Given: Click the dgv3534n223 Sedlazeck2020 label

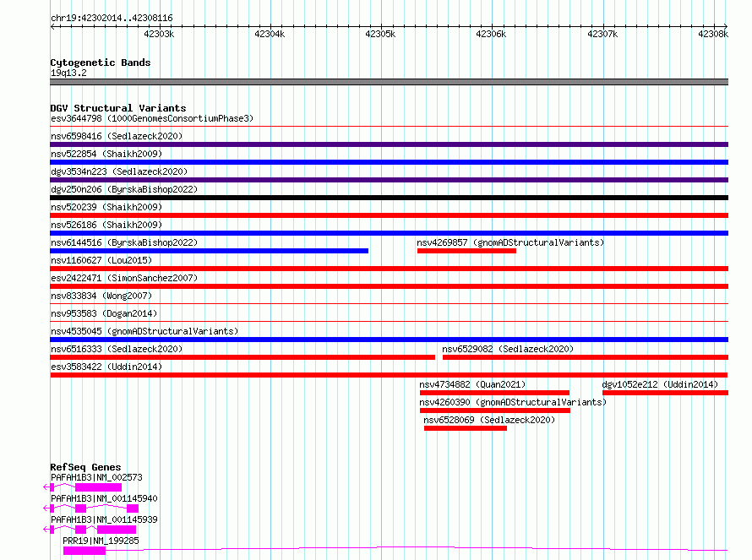Looking at the screenshot, I should [119, 171].
